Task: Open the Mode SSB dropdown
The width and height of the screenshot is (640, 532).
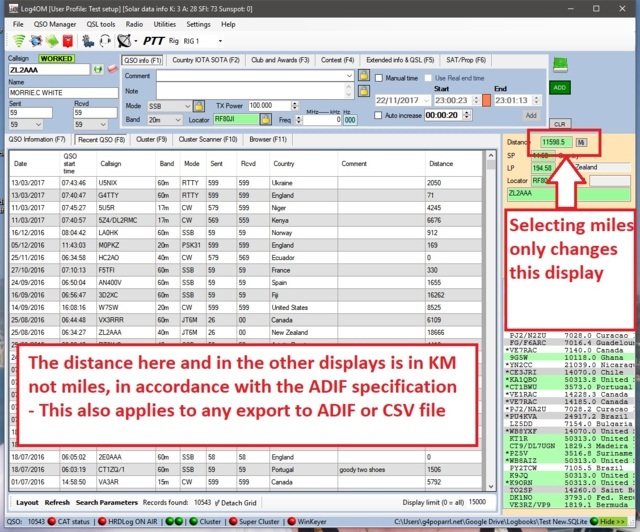Action: tap(187, 106)
